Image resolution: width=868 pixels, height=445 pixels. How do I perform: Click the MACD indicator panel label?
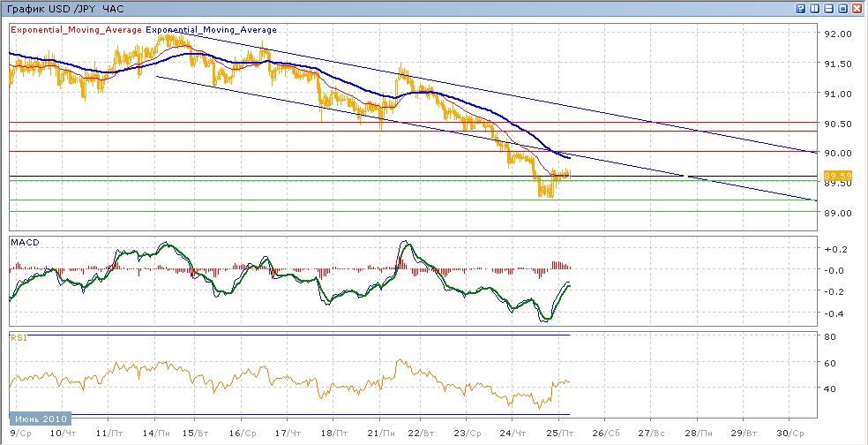pyautogui.click(x=23, y=241)
